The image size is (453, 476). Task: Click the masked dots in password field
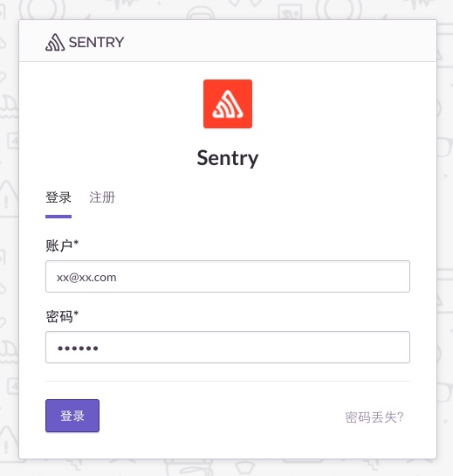click(78, 348)
